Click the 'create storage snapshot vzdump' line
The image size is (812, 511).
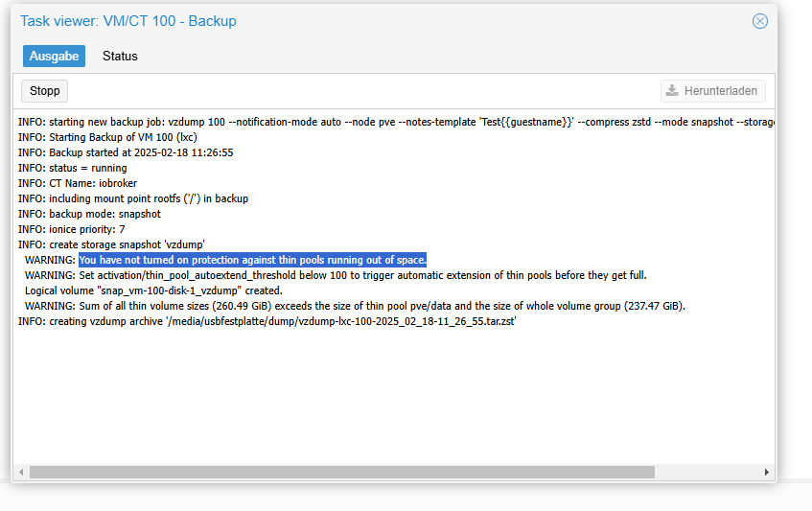tap(111, 244)
